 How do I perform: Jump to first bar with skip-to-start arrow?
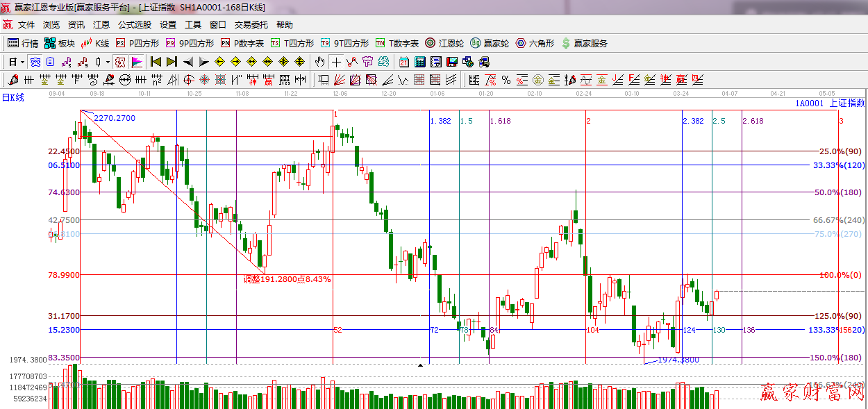coord(156,62)
